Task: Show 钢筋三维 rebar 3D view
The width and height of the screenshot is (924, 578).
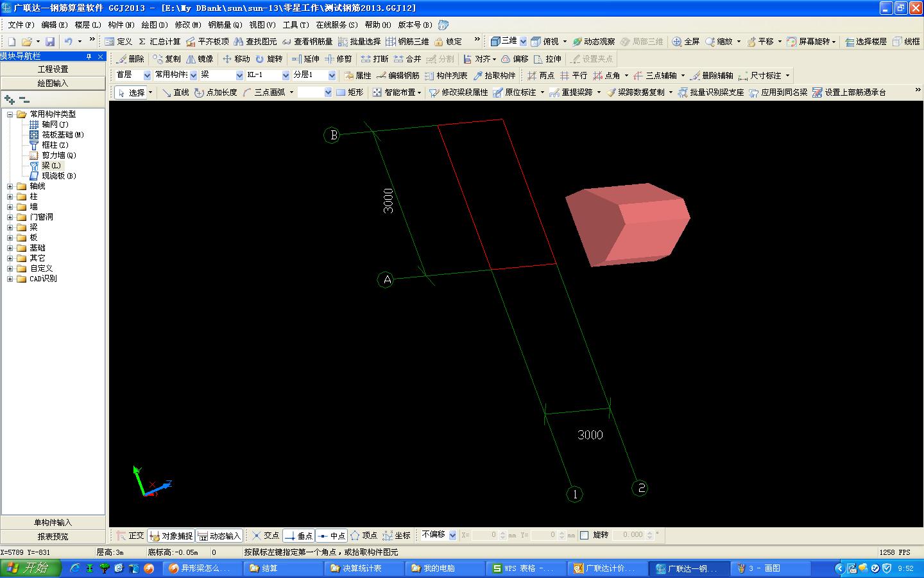Action: pos(407,41)
